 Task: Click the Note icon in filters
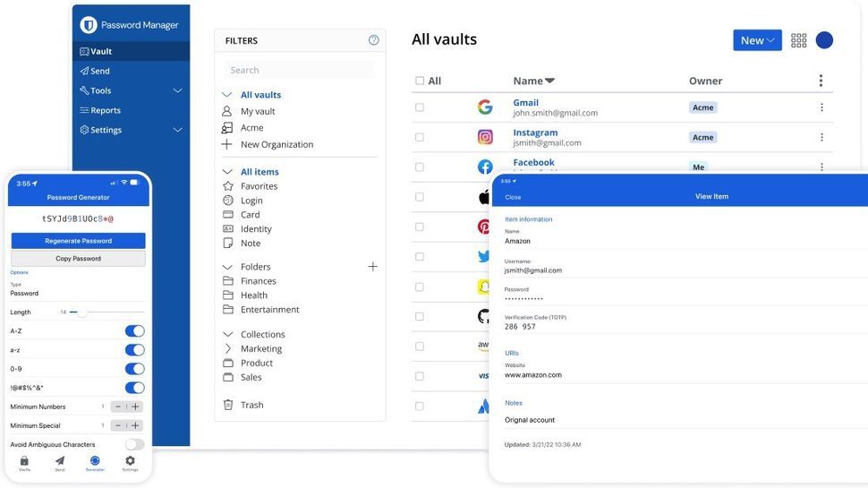click(x=228, y=243)
